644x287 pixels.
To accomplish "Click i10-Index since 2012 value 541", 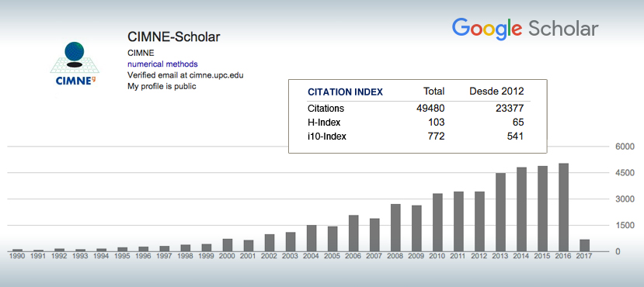I will point(516,136).
